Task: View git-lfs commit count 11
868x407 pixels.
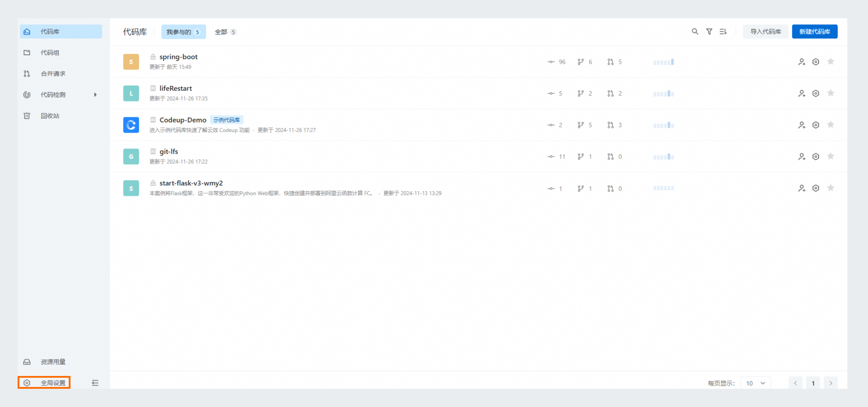Action: (557, 157)
